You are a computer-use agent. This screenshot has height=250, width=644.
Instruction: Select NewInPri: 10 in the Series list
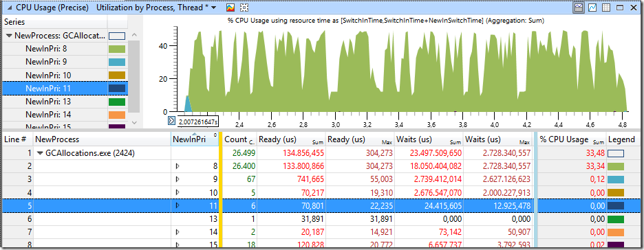(x=48, y=75)
